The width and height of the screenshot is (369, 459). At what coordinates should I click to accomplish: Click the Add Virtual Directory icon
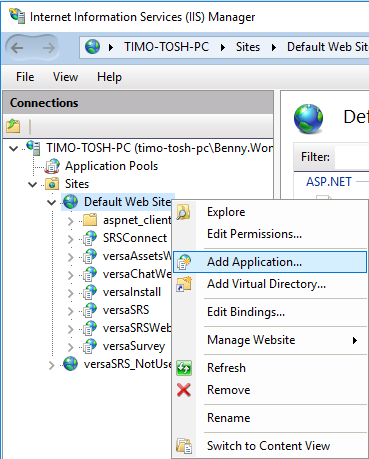coord(184,284)
